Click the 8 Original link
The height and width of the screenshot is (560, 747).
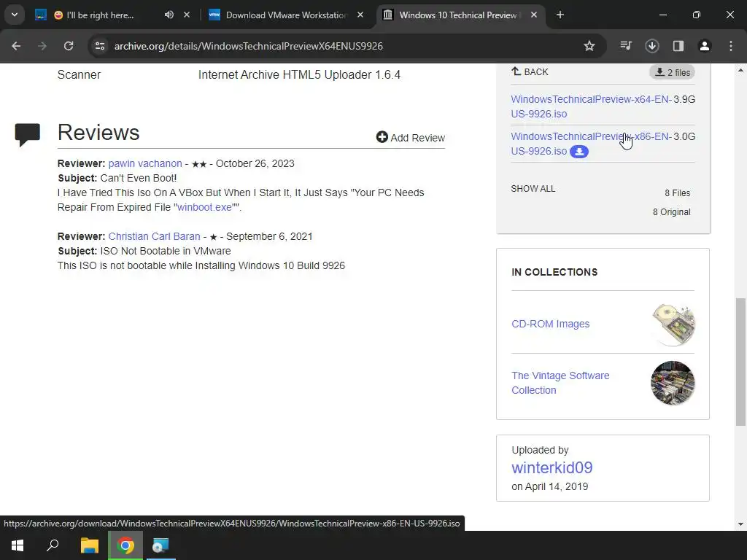tap(671, 212)
